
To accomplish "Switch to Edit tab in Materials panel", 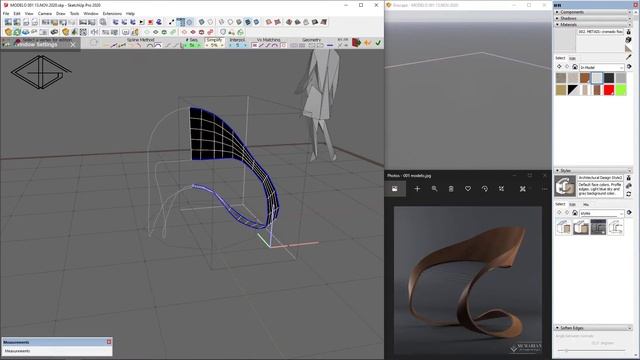I will click(572, 58).
